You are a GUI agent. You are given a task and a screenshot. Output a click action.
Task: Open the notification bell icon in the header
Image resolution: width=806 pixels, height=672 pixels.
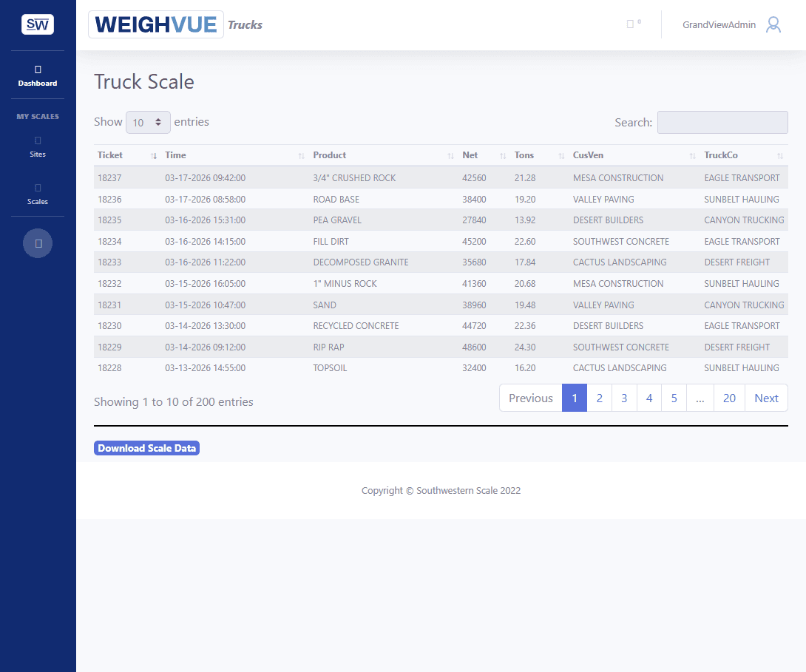[630, 23]
